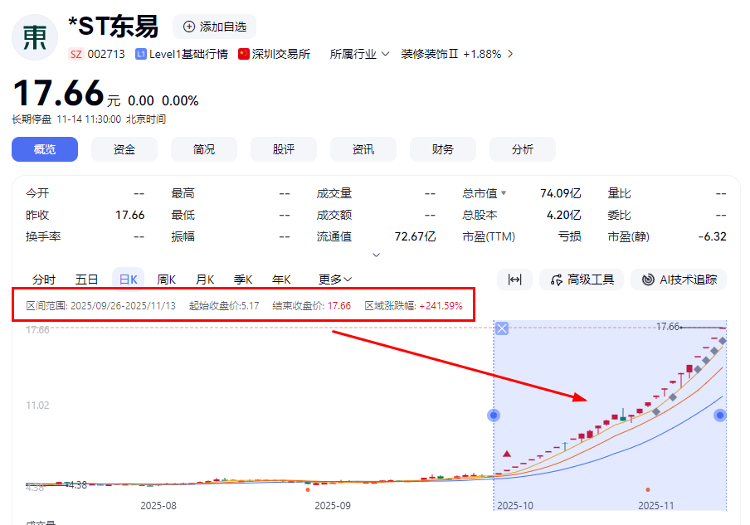Open AI技术追踪 tracking tool
750x525 pixels.
pyautogui.click(x=679, y=280)
